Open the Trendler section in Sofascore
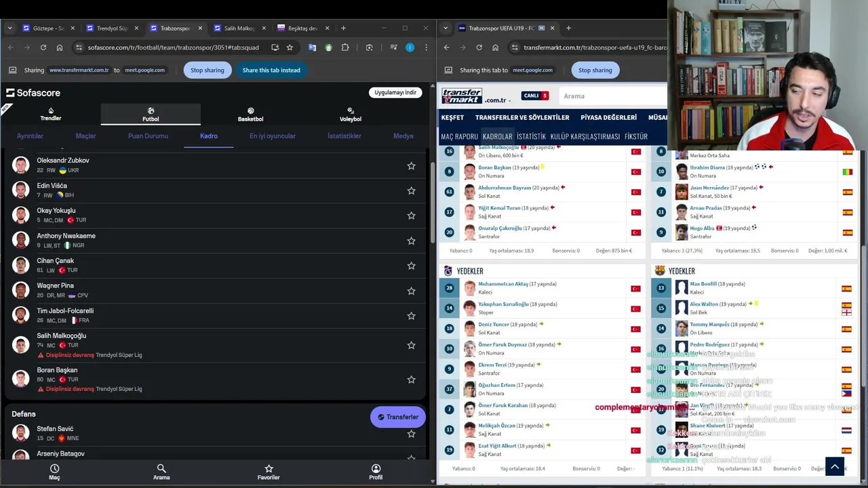Image resolution: width=868 pixels, height=488 pixels. (50, 115)
